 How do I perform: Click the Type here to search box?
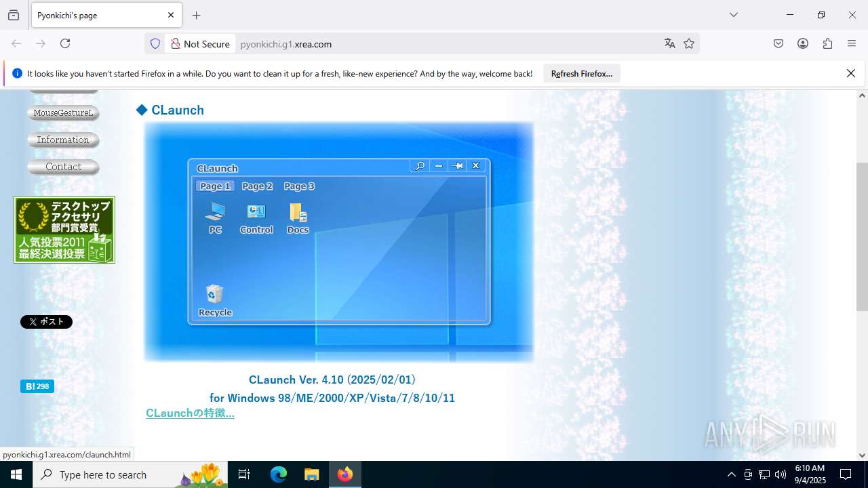click(x=130, y=474)
